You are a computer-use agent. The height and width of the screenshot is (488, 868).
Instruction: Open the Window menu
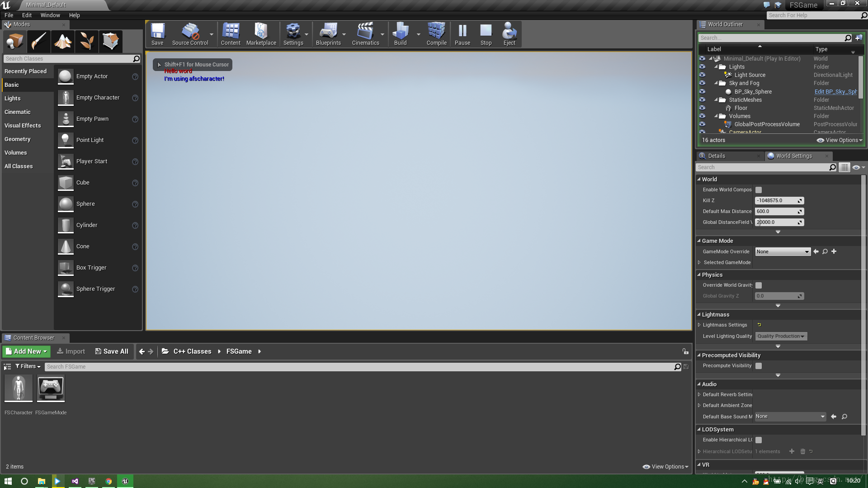point(50,15)
